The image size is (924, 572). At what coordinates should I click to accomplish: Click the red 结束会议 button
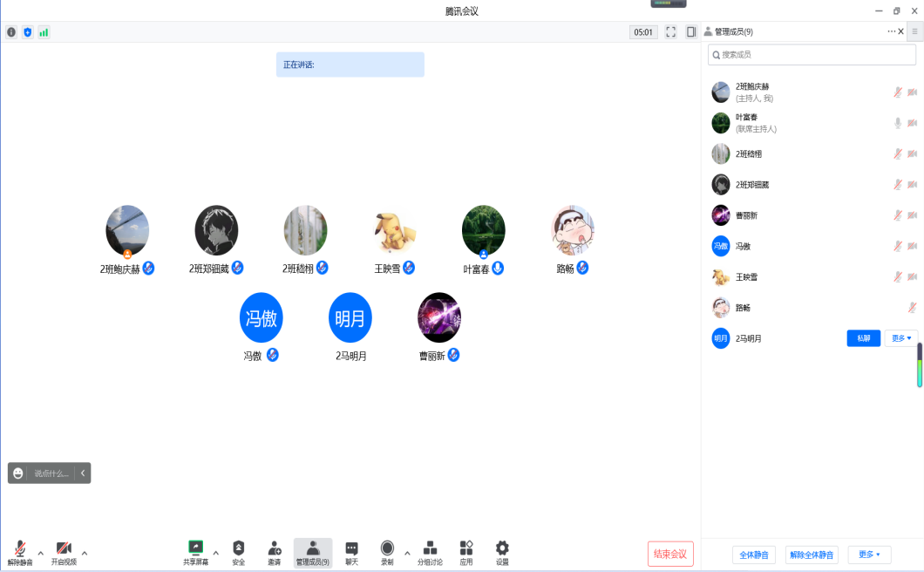click(670, 554)
